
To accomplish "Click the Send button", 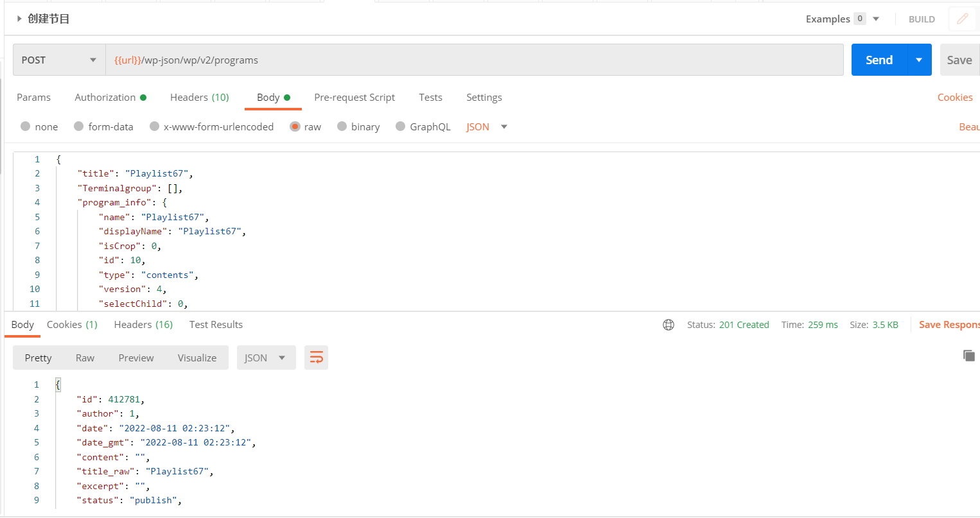I will [879, 60].
